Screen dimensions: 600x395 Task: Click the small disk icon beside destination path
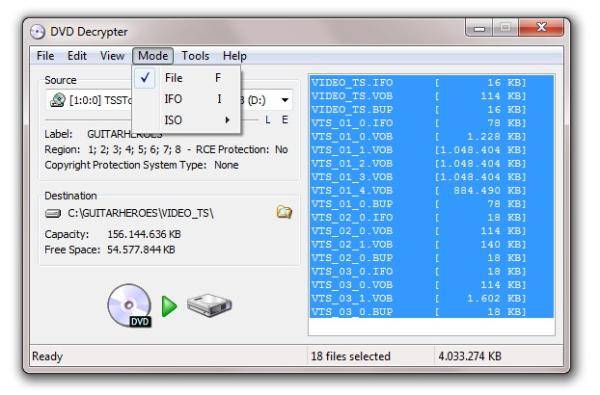53,213
